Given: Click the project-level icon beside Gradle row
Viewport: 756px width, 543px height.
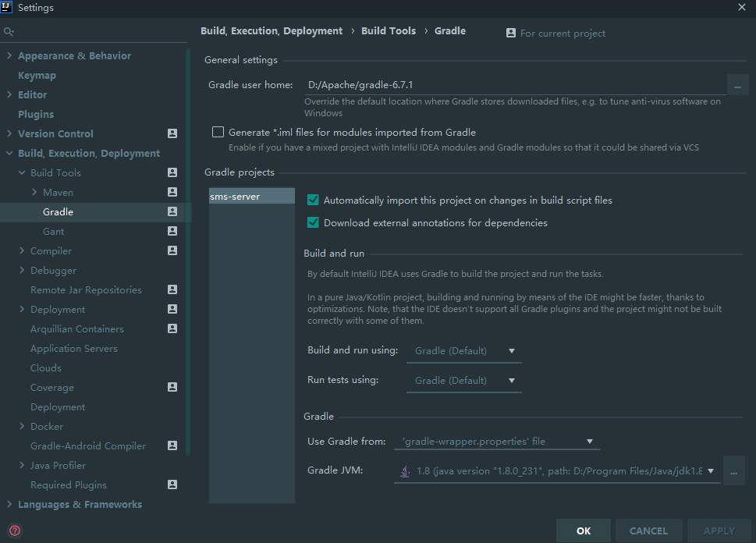Looking at the screenshot, I should pos(172,211).
